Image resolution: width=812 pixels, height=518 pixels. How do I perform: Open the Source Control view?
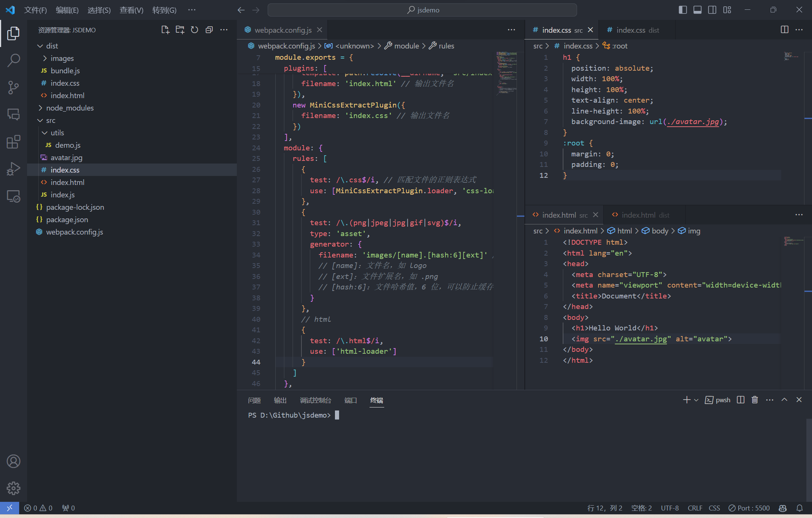pos(14,88)
